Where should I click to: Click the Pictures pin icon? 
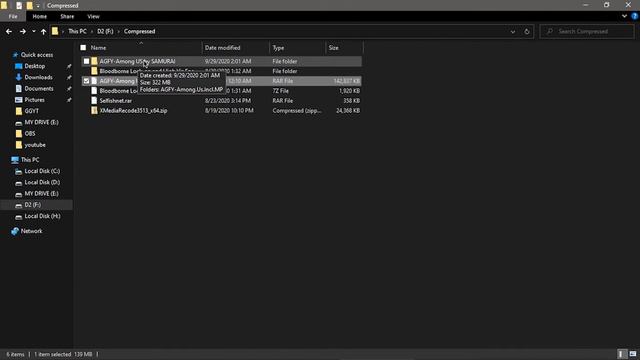pyautogui.click(x=69, y=100)
